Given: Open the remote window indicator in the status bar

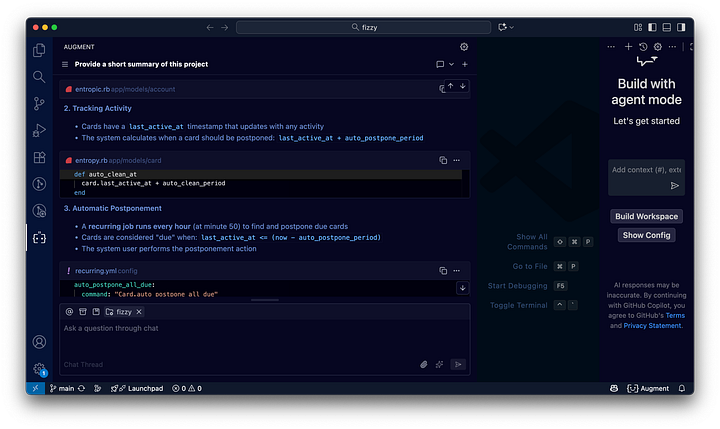Looking at the screenshot, I should click(35, 389).
